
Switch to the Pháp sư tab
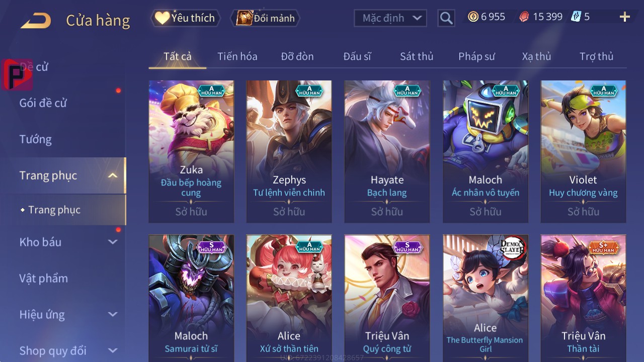476,56
